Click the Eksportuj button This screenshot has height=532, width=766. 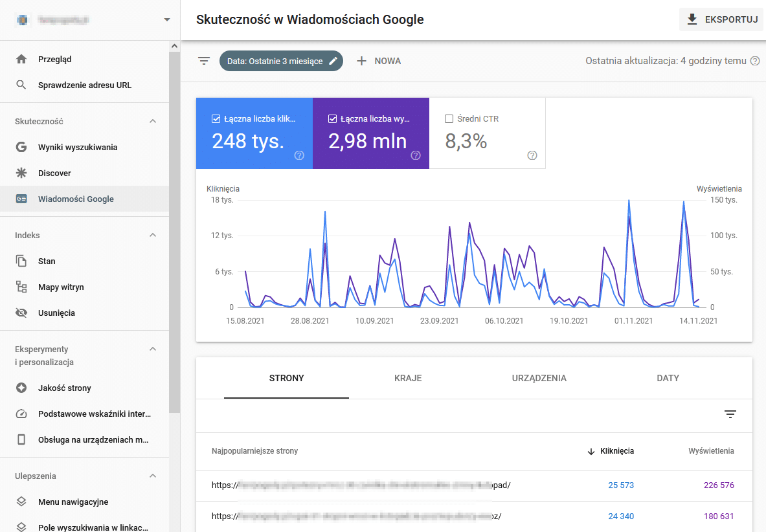coord(722,19)
